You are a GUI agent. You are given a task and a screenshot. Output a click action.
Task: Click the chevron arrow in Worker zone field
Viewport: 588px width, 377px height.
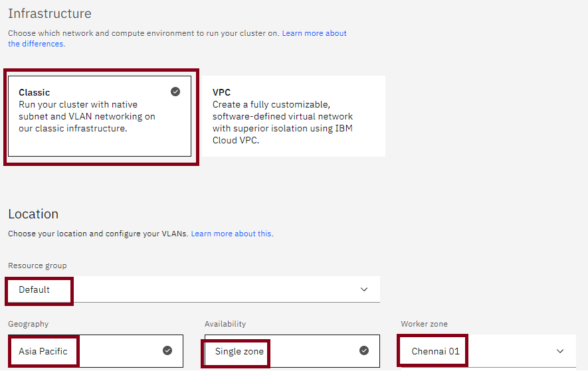(x=560, y=351)
